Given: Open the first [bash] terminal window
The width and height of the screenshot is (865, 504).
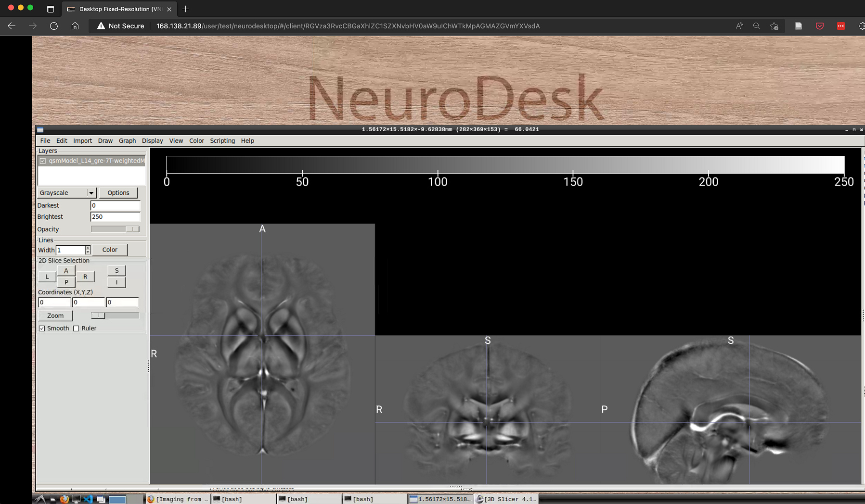Looking at the screenshot, I should tap(243, 499).
